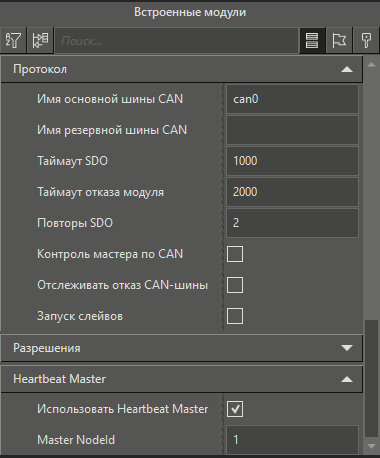Select the list view mode icon

(312, 40)
